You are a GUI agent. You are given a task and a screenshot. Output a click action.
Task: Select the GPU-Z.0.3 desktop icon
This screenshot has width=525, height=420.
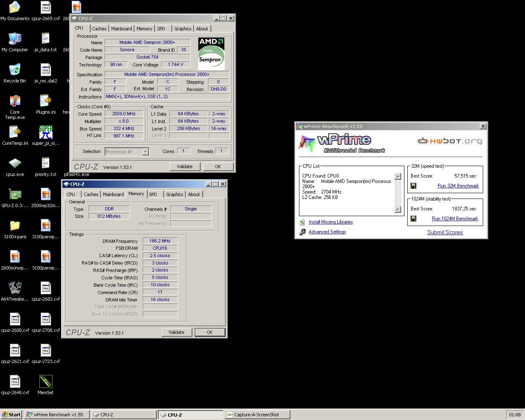click(x=15, y=194)
